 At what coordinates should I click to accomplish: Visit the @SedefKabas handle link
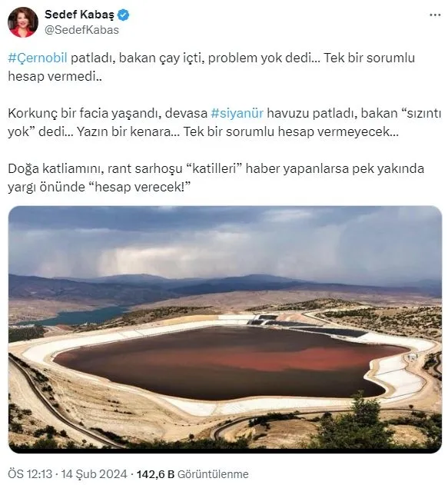tap(82, 30)
